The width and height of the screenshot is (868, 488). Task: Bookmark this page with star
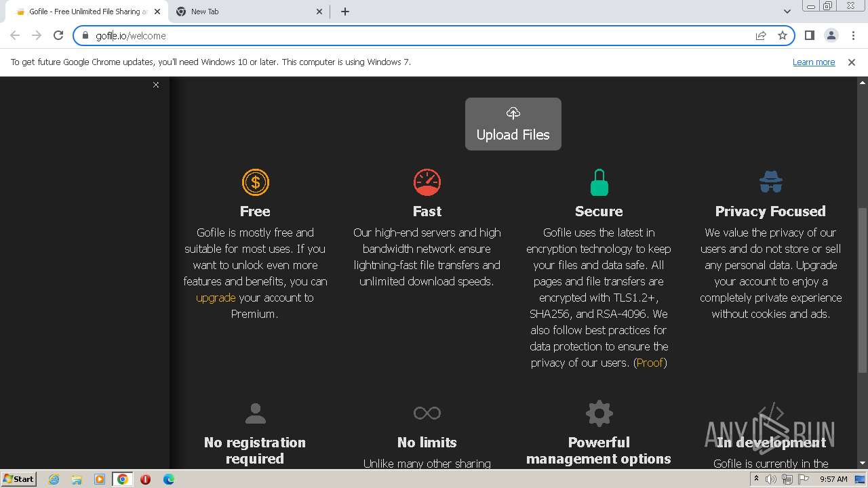(783, 35)
